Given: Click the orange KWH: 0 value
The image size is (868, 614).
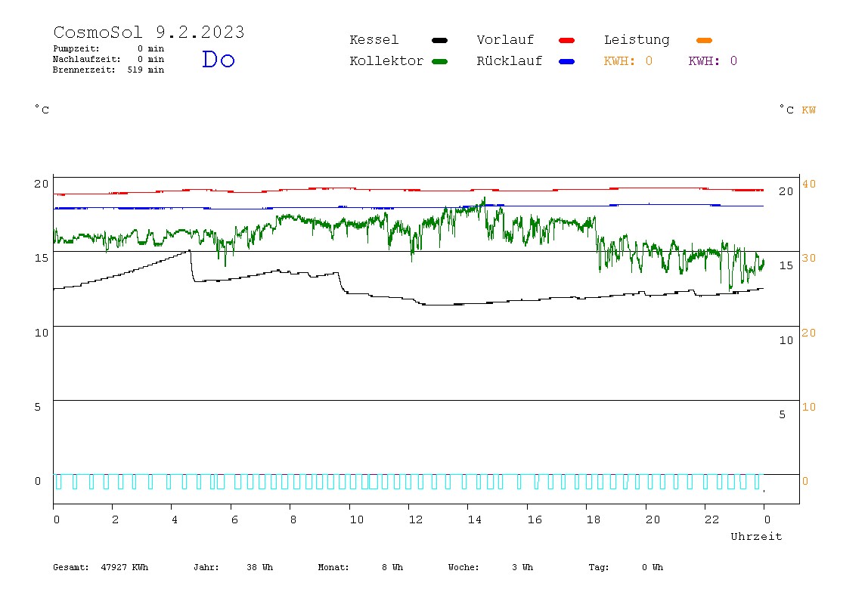Looking at the screenshot, I should (628, 61).
